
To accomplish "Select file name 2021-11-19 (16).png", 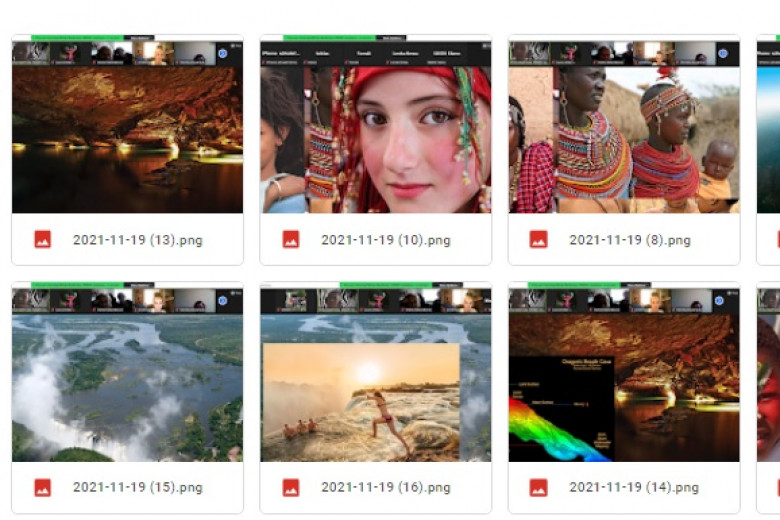I will click(386, 487).
